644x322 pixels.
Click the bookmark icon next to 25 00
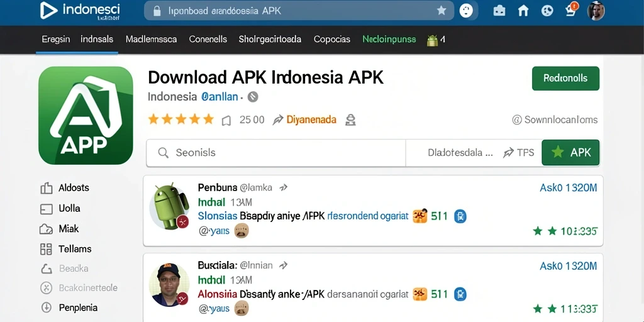226,120
